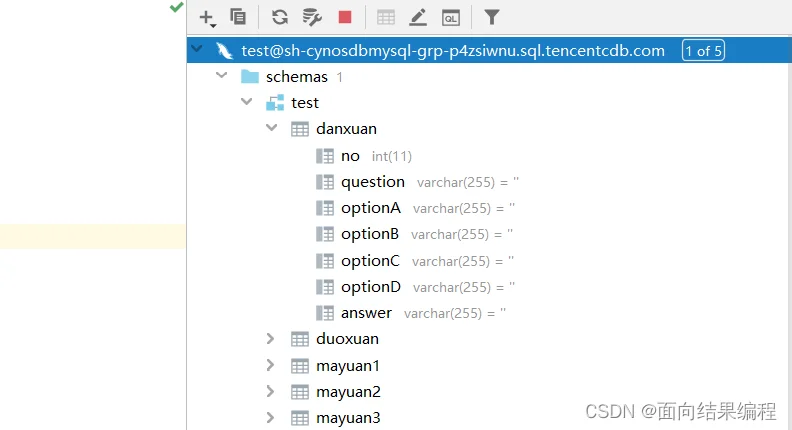The height and width of the screenshot is (430, 792).
Task: Expand the duoxuan table
Action: pyautogui.click(x=271, y=339)
